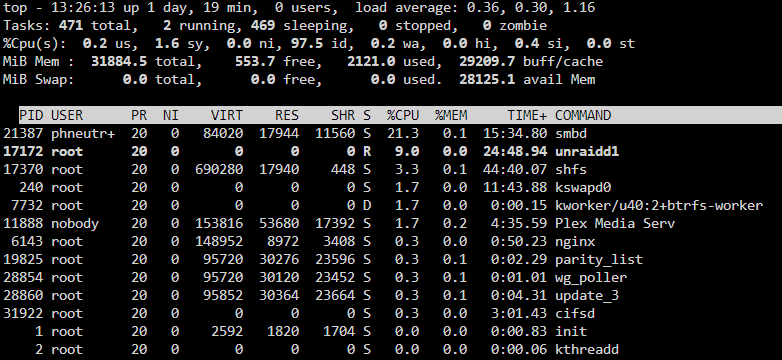The image size is (782, 360).
Task: Click the 3:01.43 time value
Action: pyautogui.click(x=519, y=313)
